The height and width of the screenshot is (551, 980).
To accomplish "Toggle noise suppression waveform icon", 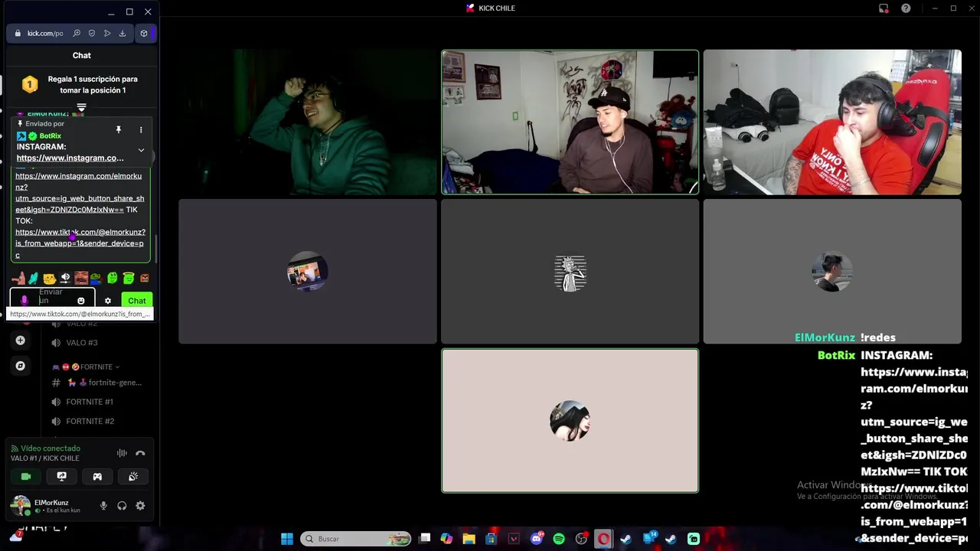I will click(122, 453).
